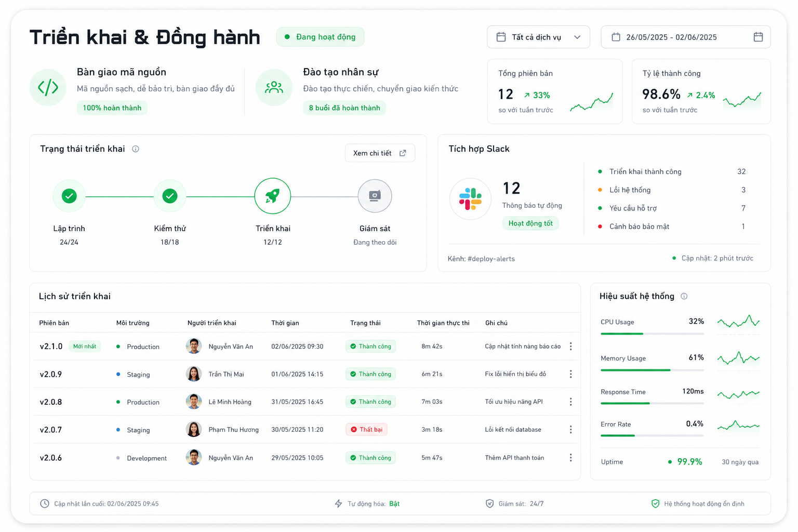Click the Triển khai thành công count row
This screenshot has height=532, width=798.
click(672, 171)
